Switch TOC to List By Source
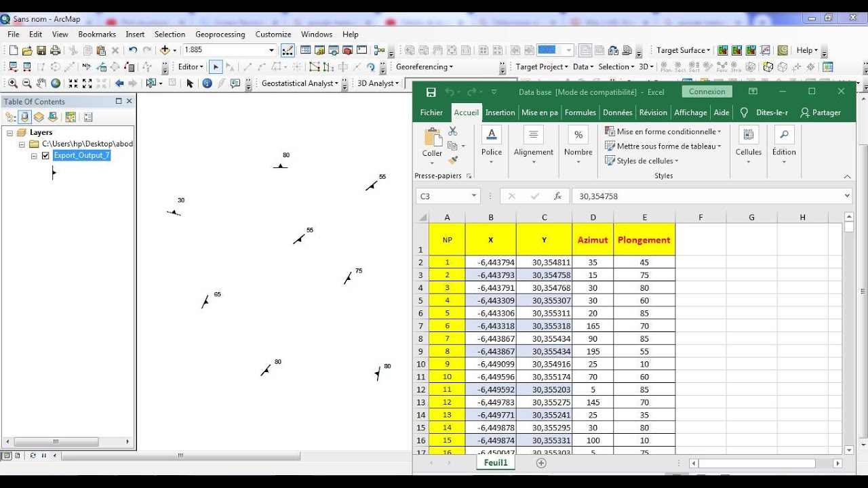The image size is (868, 488). pos(25,117)
